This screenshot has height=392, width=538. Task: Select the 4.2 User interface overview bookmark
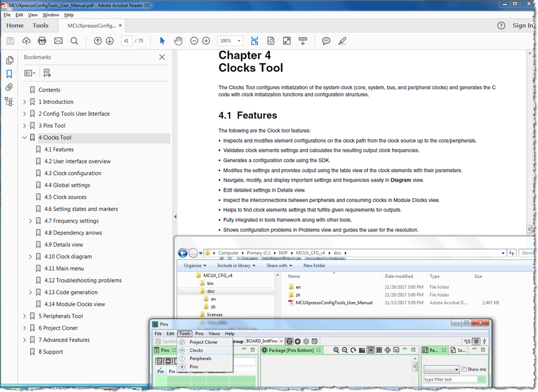[77, 161]
